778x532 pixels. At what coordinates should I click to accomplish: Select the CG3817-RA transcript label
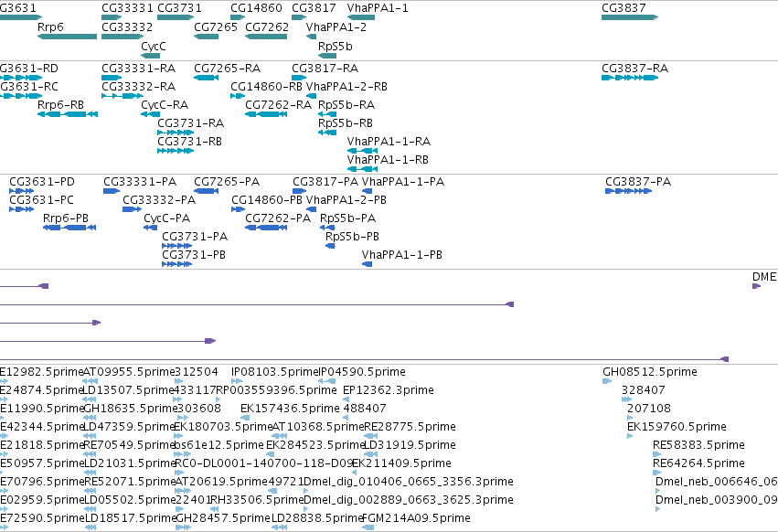click(325, 68)
